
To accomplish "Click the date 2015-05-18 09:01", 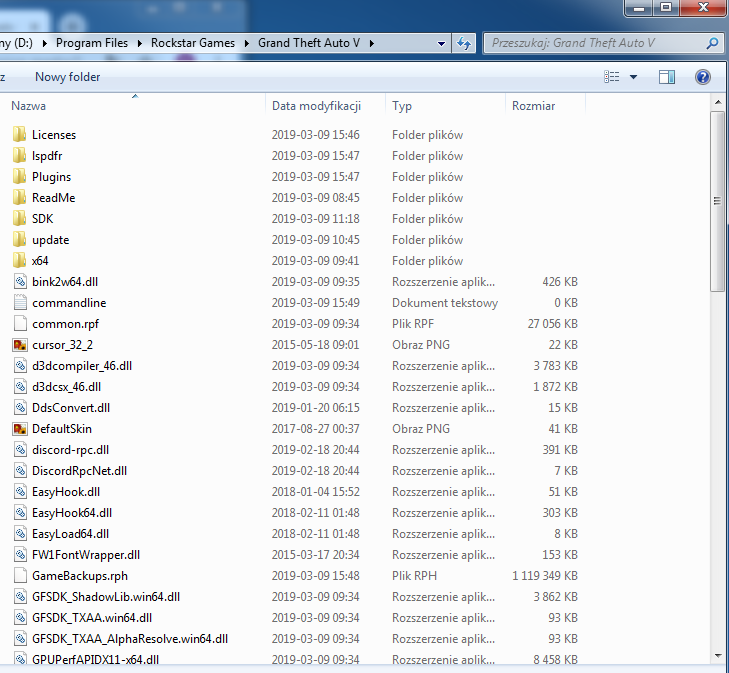I will [315, 344].
